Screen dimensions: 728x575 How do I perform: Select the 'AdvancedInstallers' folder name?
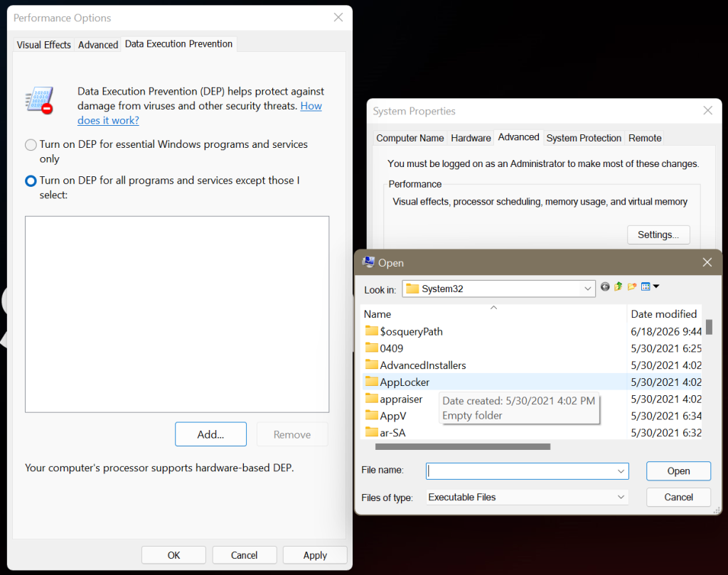tap(422, 366)
